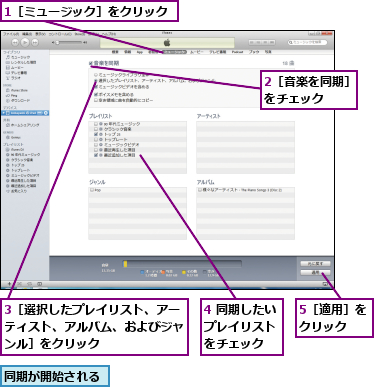
Task: Open 最近再生した項目 sidebar smart playlist
Action: click(21, 180)
